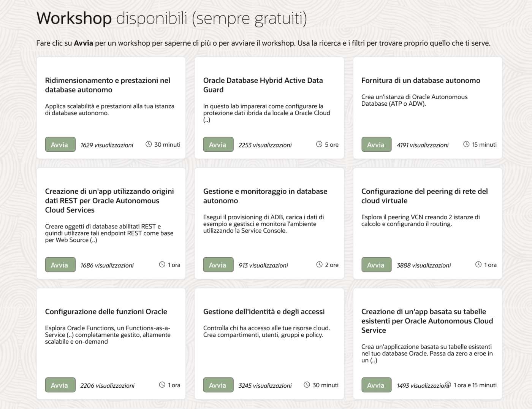Click the 2253 visualizzazioni count
This screenshot has width=532, height=409.
click(x=265, y=145)
